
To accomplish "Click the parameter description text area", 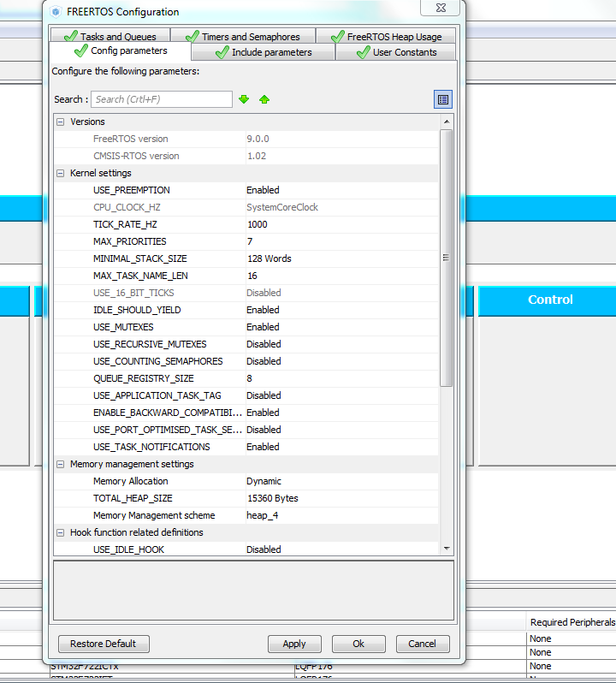I will click(253, 591).
